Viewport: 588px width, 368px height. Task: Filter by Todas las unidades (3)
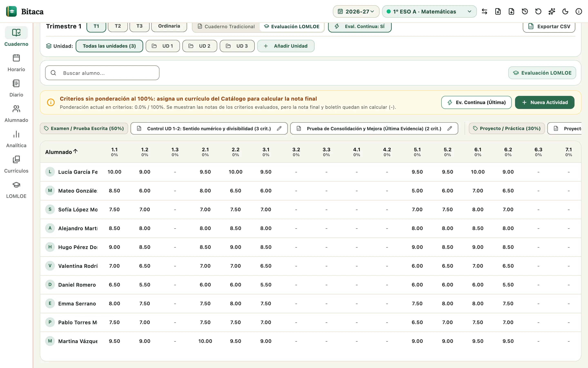coord(109,46)
